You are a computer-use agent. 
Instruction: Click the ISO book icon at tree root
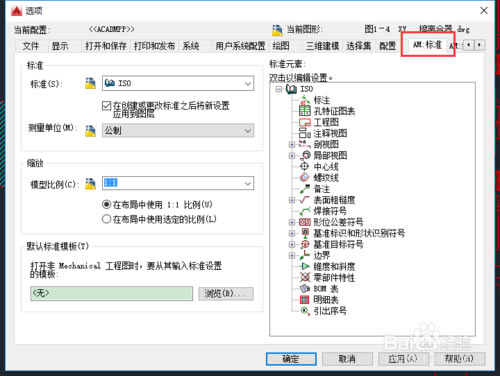pos(292,89)
